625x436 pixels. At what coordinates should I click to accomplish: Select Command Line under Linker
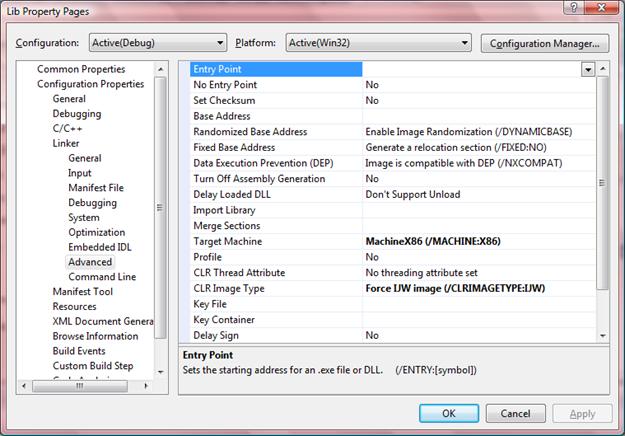(x=102, y=277)
